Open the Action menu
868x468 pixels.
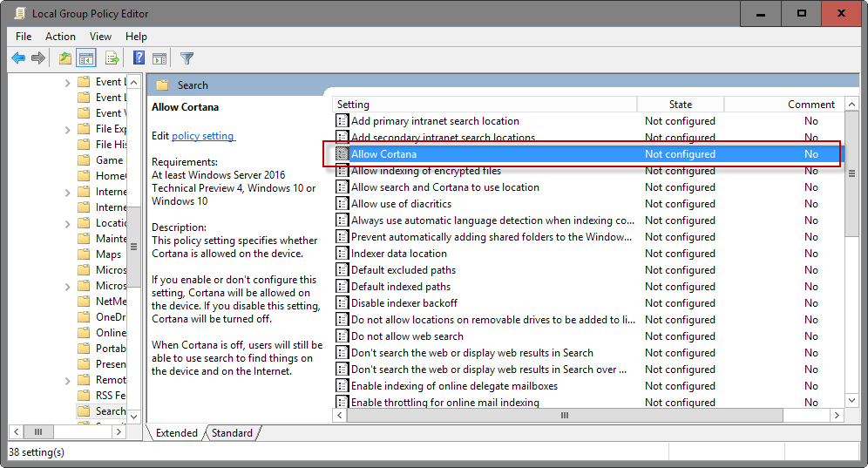[60, 37]
